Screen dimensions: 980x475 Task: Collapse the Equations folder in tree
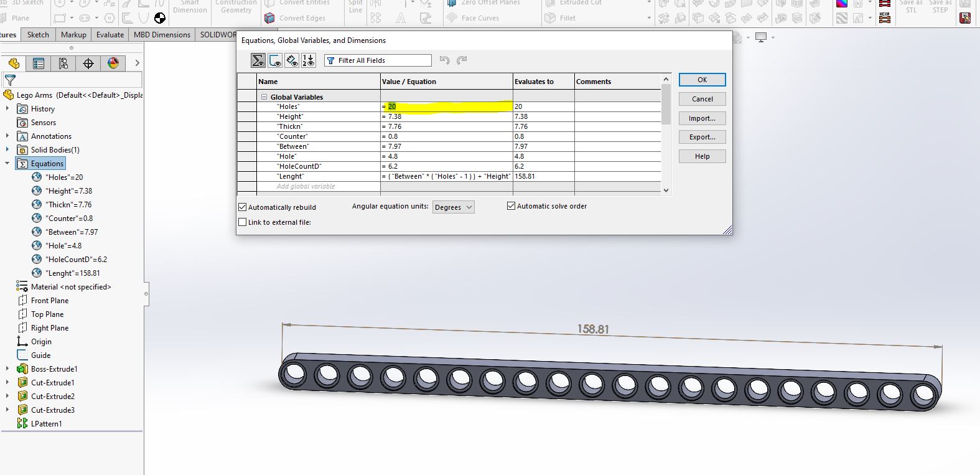click(7, 164)
